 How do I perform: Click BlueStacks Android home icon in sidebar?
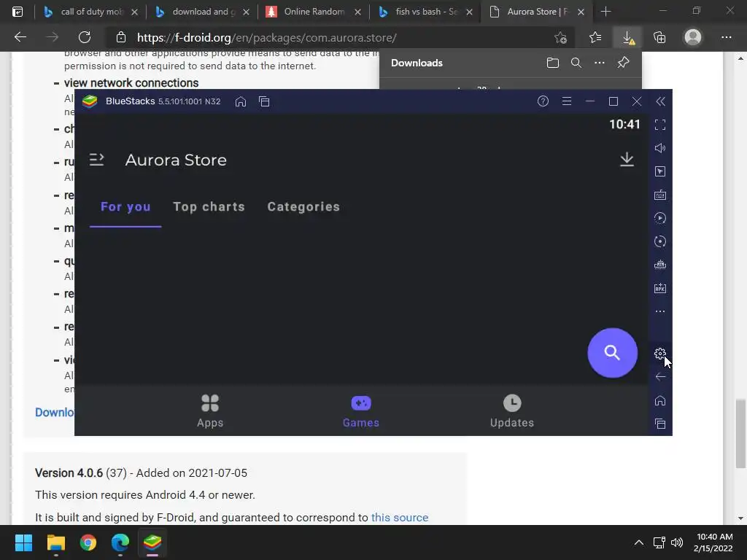[x=659, y=400]
